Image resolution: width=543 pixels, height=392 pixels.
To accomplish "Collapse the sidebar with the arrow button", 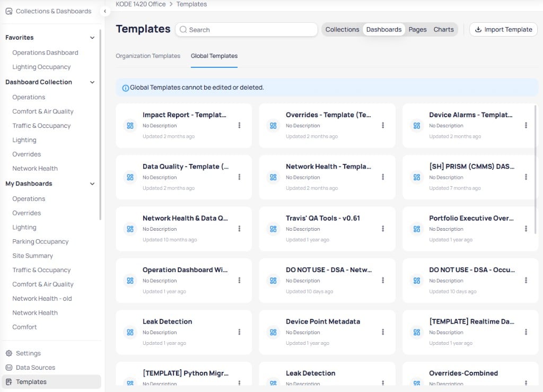I will click(x=105, y=11).
